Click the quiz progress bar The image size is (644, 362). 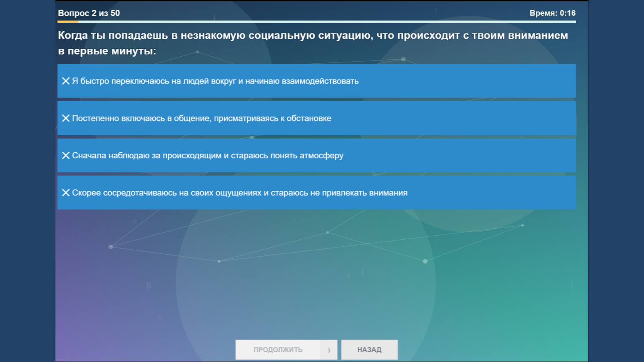coord(316,22)
